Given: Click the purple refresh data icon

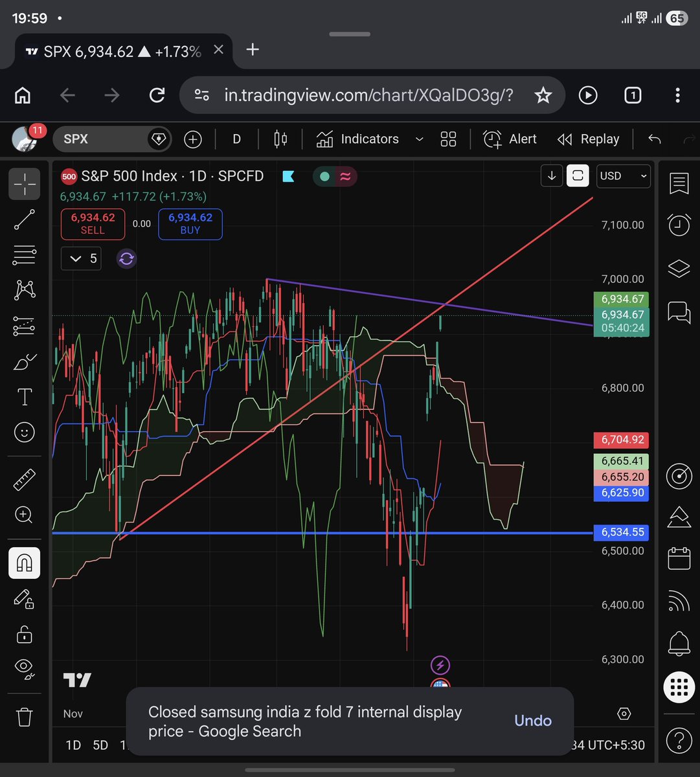Looking at the screenshot, I should coord(126,259).
